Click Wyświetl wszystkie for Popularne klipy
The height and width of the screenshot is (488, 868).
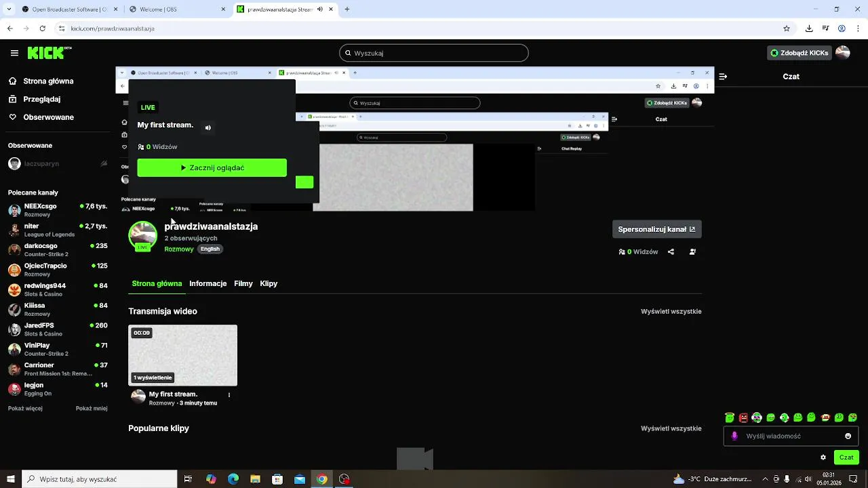[x=671, y=428]
